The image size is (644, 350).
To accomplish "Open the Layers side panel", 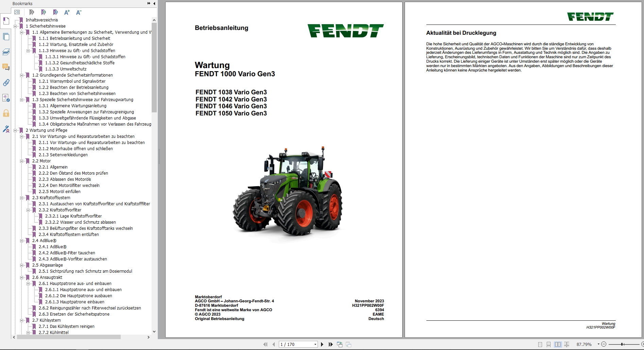I will (x=6, y=52).
